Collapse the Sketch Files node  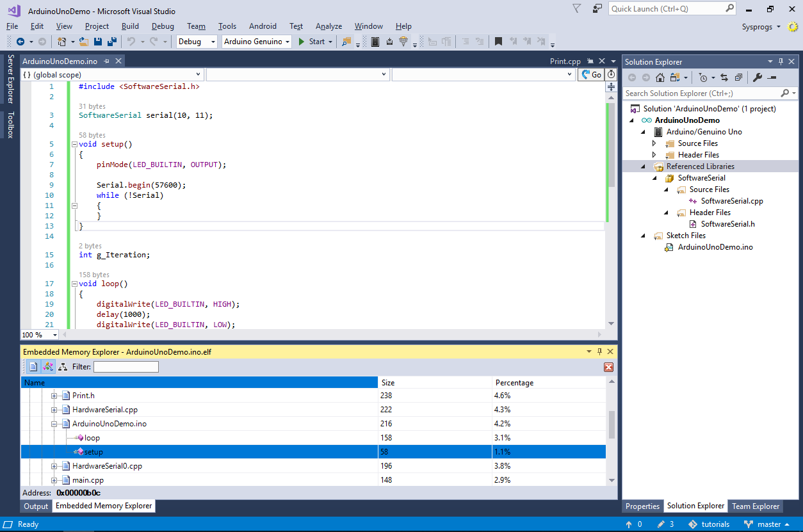[x=644, y=236]
